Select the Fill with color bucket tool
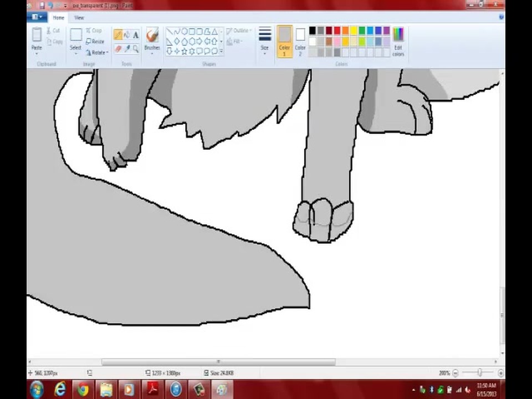Image resolution: width=532 pixels, height=399 pixels. pos(127,34)
